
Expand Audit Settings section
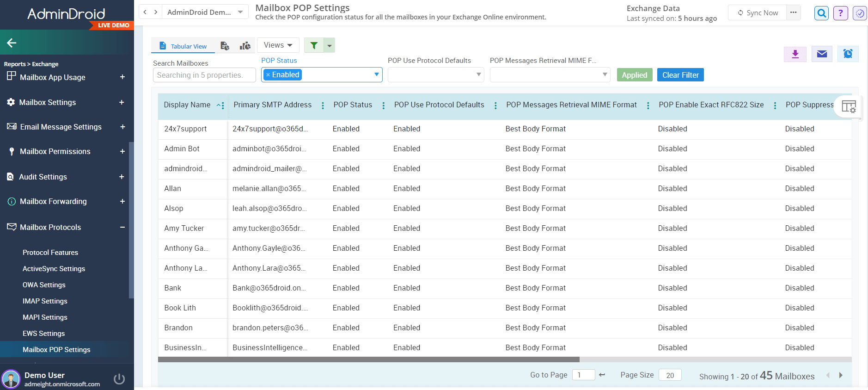(122, 177)
